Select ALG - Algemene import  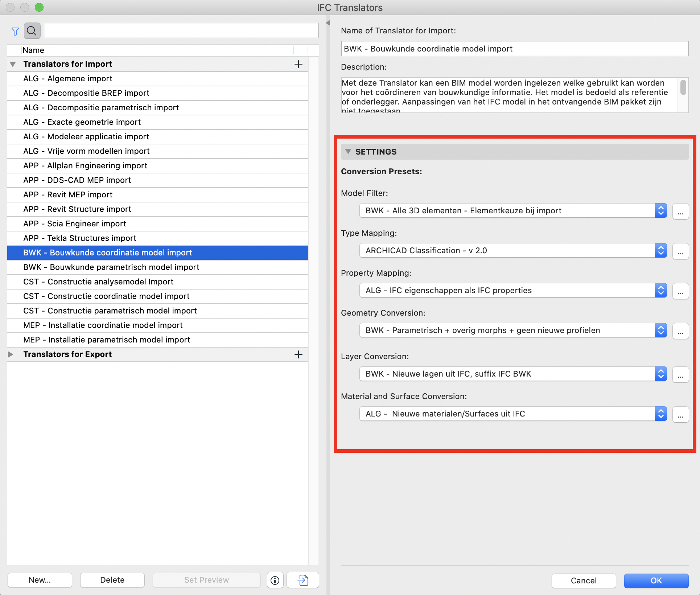click(x=158, y=79)
